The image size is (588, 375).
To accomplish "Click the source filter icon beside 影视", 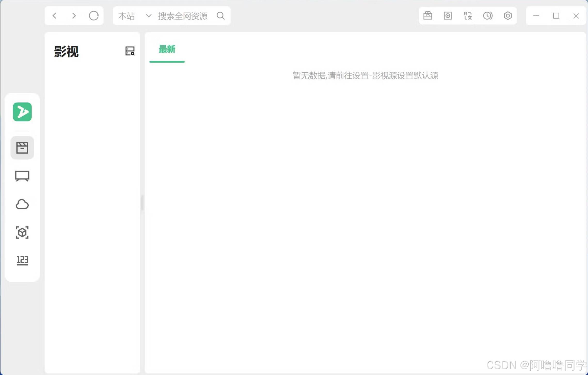I will (x=130, y=51).
